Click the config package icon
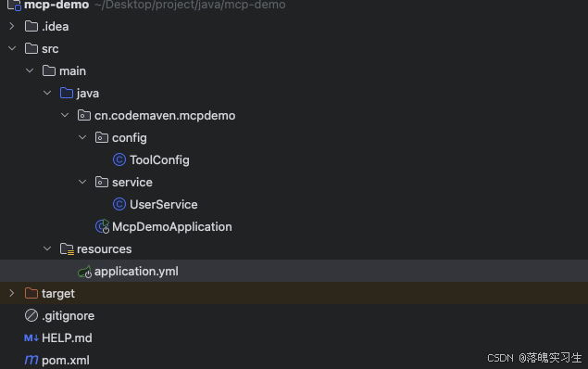Image resolution: width=588 pixels, height=369 pixels. (102, 137)
